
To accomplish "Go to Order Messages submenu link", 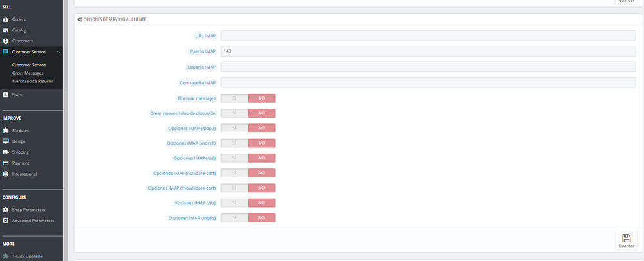I will tap(28, 73).
